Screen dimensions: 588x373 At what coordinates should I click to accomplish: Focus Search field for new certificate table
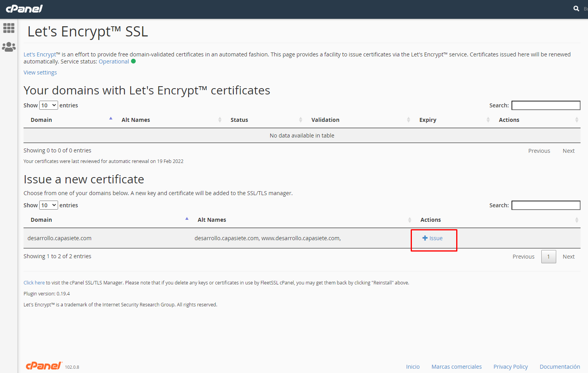coord(546,205)
